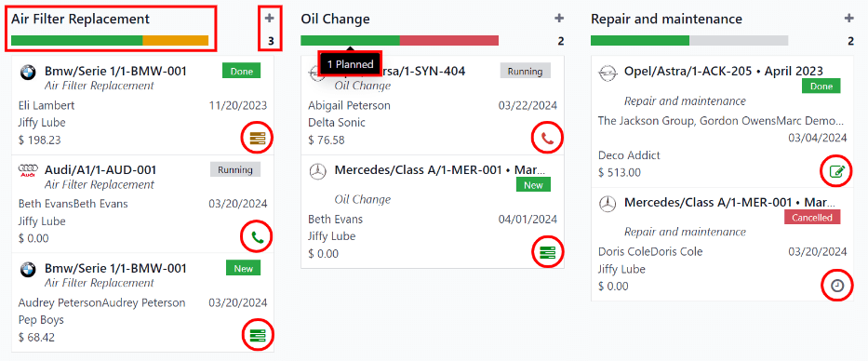Click green activity list icon on Pep Boys card

click(x=258, y=336)
